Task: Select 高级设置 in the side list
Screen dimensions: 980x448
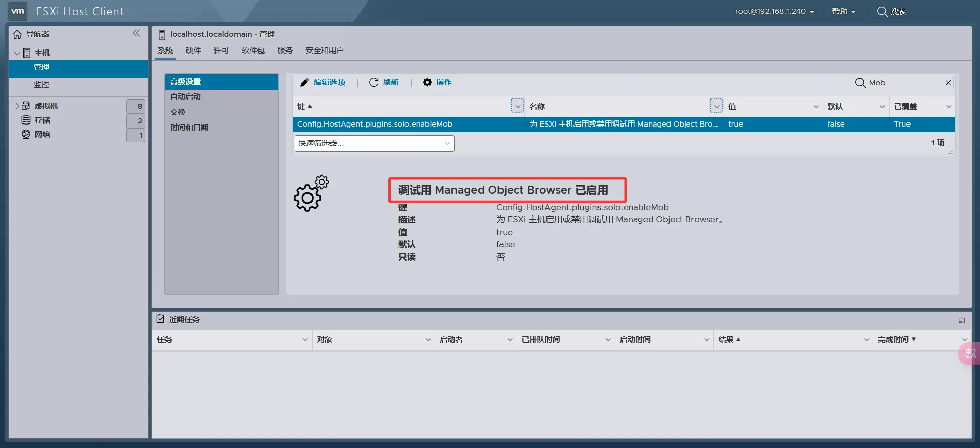Action: 222,82
